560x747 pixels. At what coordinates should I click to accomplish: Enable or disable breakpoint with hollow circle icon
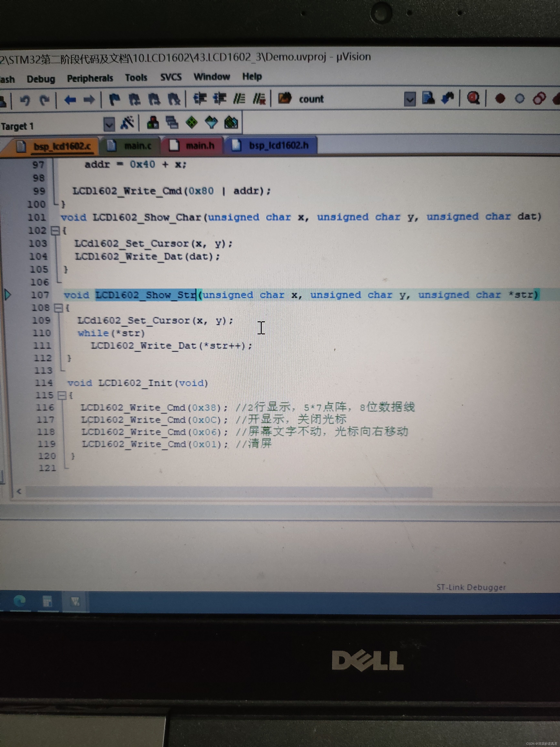tap(519, 98)
